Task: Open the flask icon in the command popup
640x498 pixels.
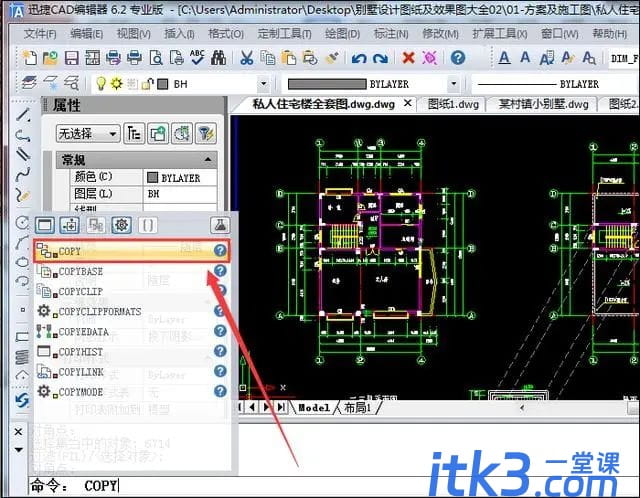Action: pyautogui.click(x=220, y=225)
